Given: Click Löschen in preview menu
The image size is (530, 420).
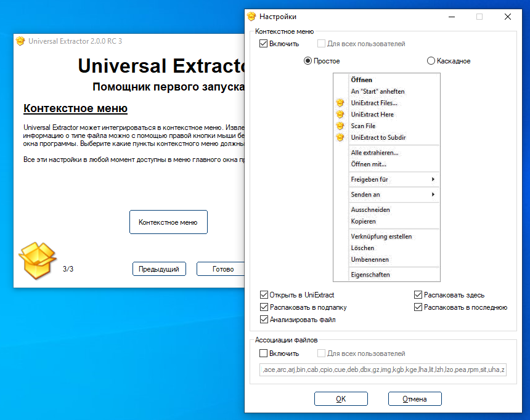Looking at the screenshot, I should click(362, 248).
